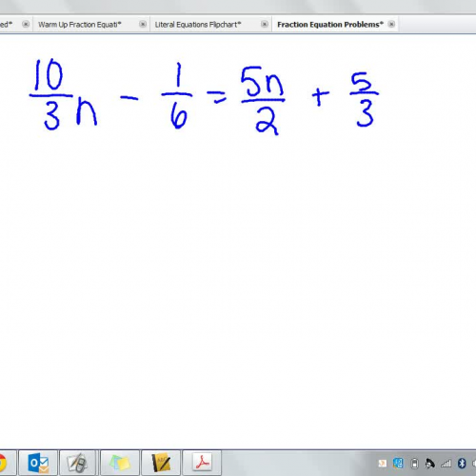The height and width of the screenshot is (476, 476).
Task: Switch to Warm Up Fraction Equati tab
Action: coord(79,25)
